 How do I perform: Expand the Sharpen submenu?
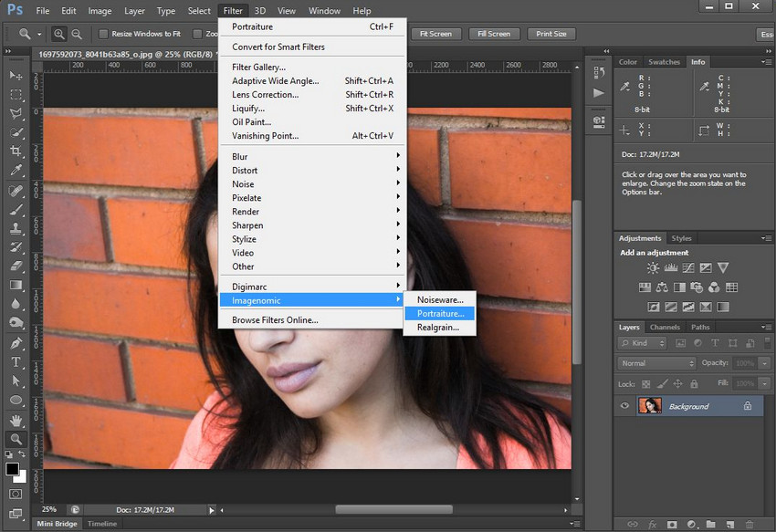[x=312, y=225]
